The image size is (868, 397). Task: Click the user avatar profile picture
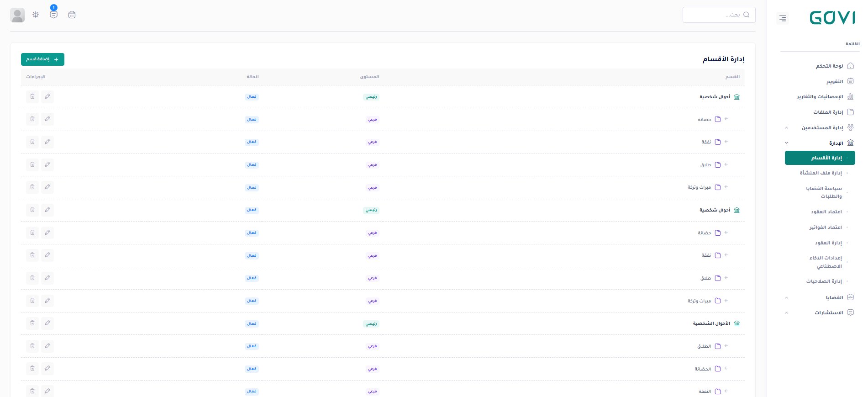[17, 15]
